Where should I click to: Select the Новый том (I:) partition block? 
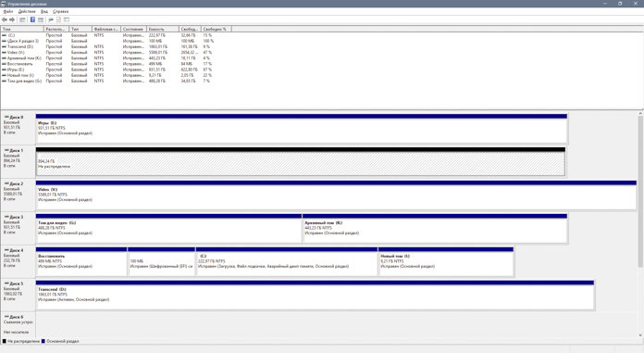(446, 261)
